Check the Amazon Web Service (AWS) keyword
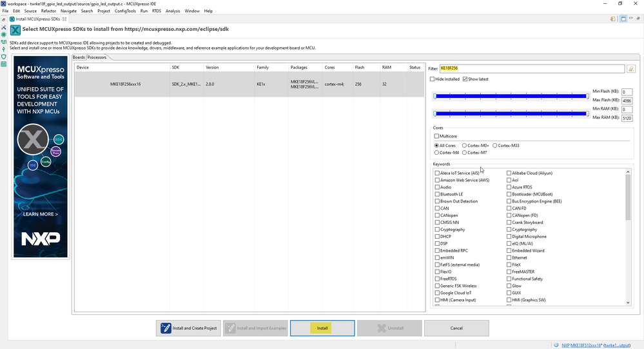Screen dimensions: 644x349 coord(437,180)
